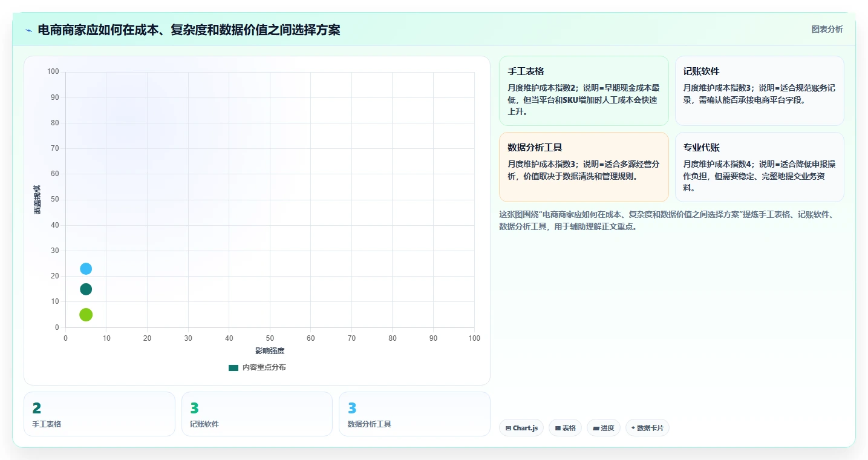Open the 专业代账 description card

[x=759, y=167]
